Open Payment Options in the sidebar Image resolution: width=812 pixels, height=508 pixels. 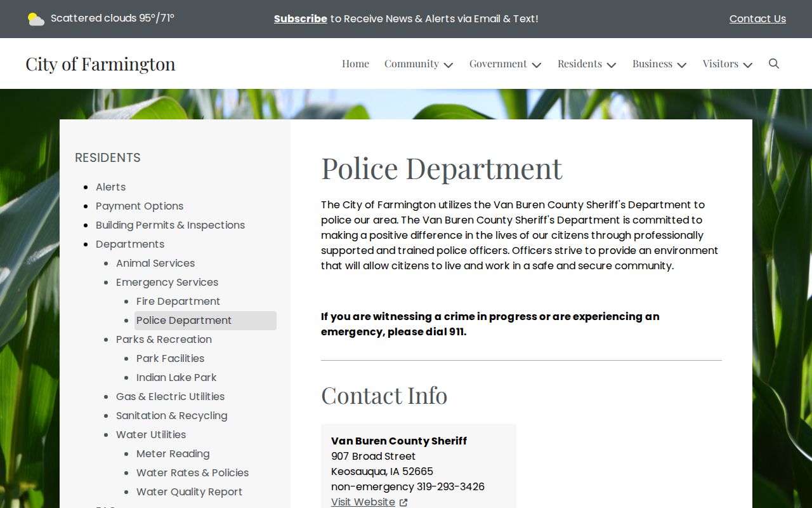tap(140, 206)
